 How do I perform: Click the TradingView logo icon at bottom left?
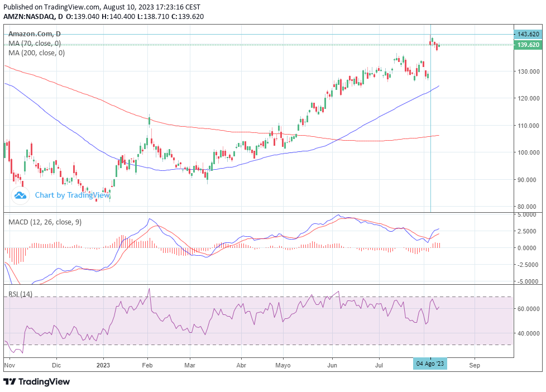[9, 381]
